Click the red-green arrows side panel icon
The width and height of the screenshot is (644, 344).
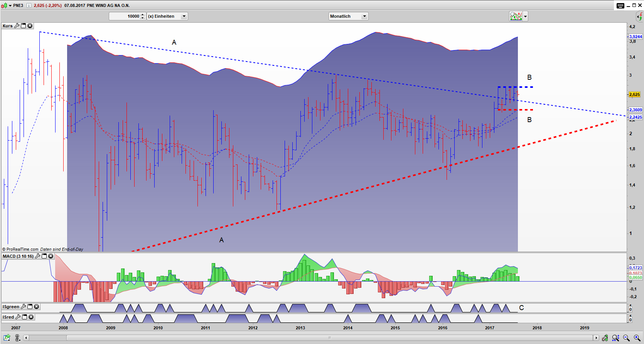coord(639,17)
